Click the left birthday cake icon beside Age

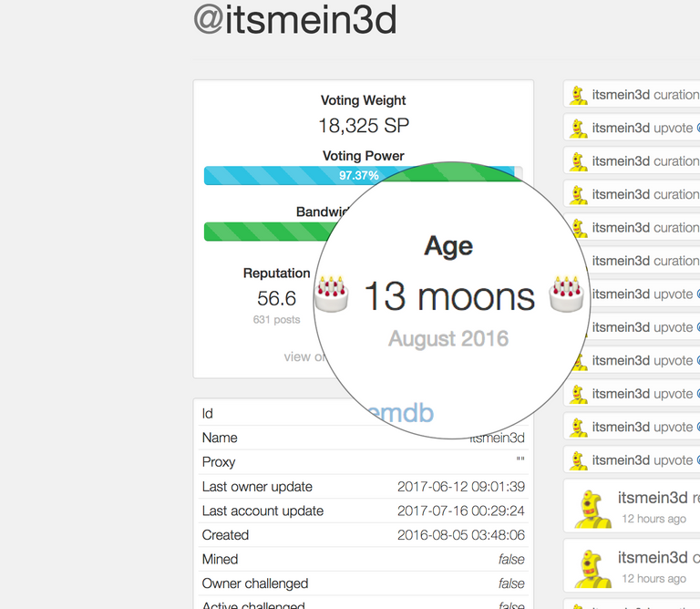coord(331,294)
